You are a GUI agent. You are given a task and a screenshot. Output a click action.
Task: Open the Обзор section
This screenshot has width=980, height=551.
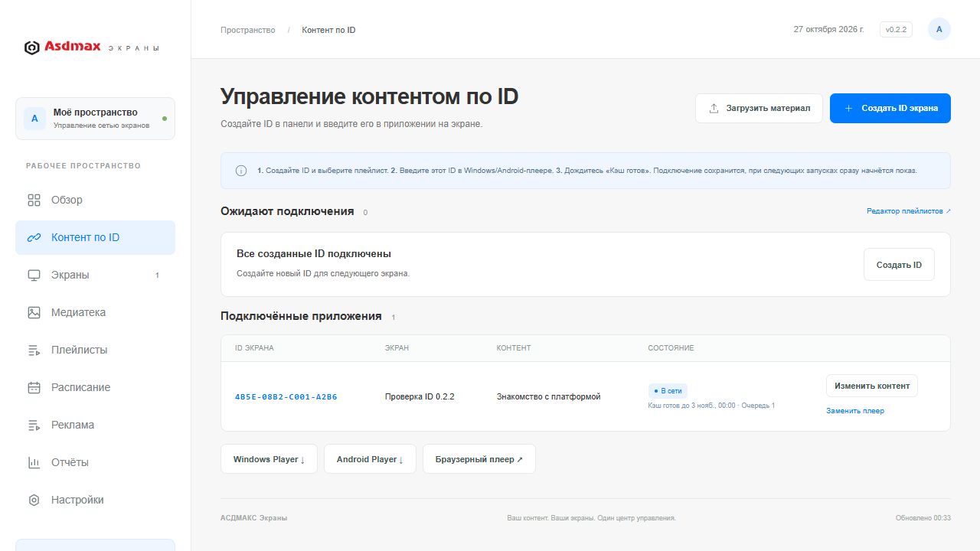click(95, 200)
